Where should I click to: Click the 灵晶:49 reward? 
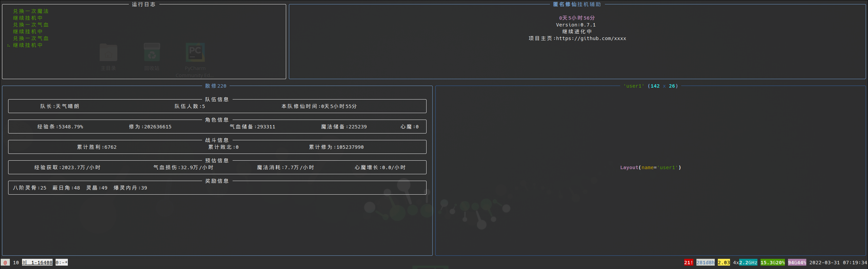click(x=97, y=188)
